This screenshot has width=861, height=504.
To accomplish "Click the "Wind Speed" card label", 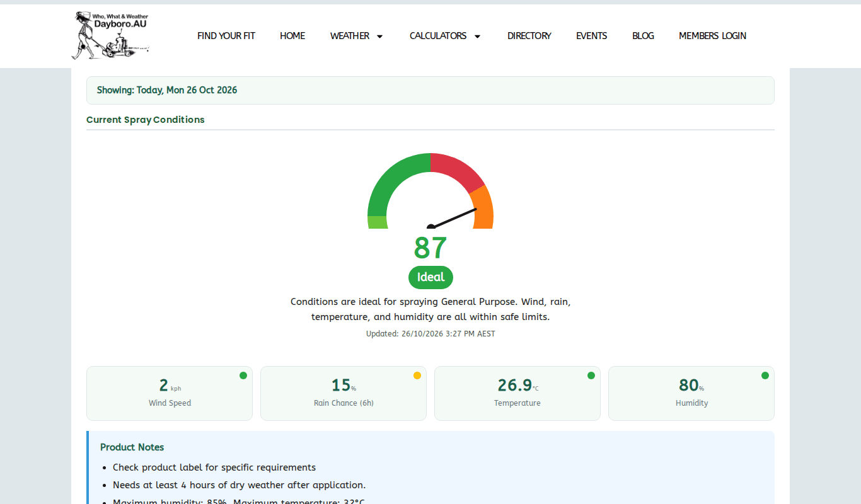I will coord(170,403).
